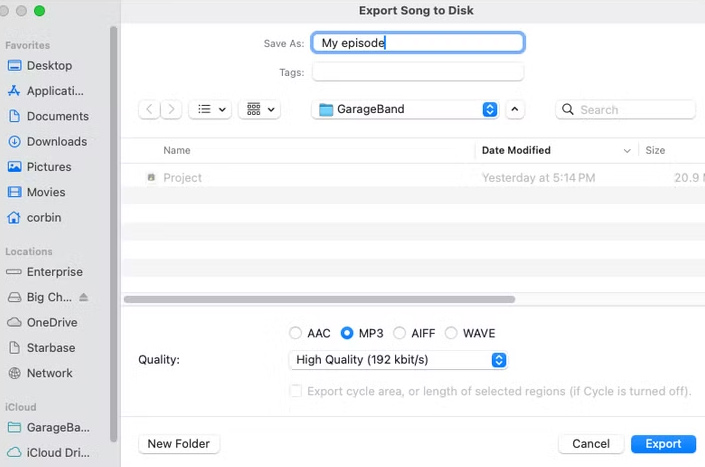
Task: Select the Project file row
Action: point(413,178)
